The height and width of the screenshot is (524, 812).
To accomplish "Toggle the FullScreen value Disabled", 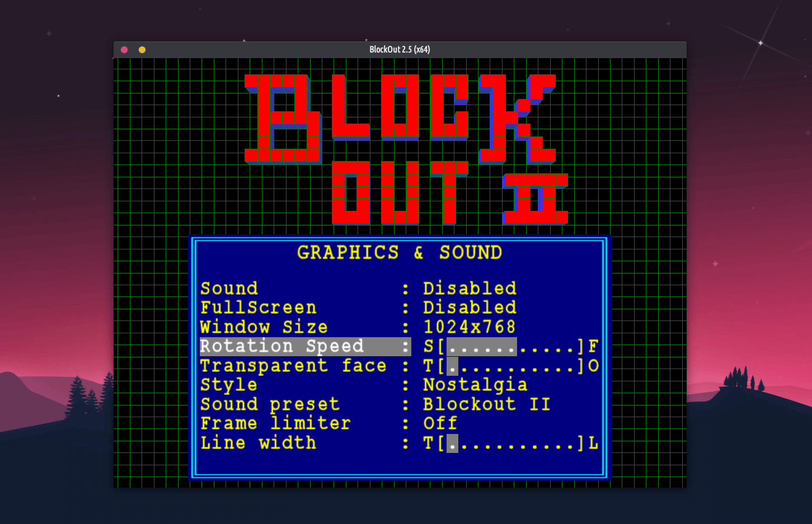I will 470,308.
